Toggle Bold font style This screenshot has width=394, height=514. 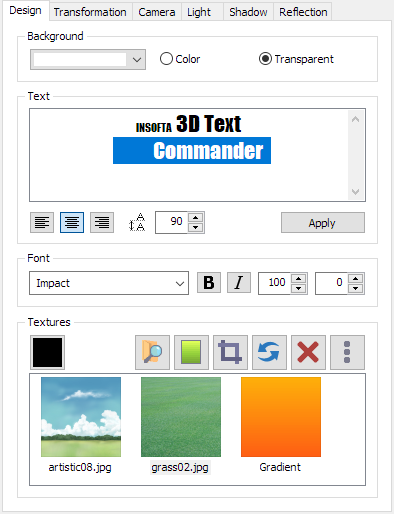(209, 283)
